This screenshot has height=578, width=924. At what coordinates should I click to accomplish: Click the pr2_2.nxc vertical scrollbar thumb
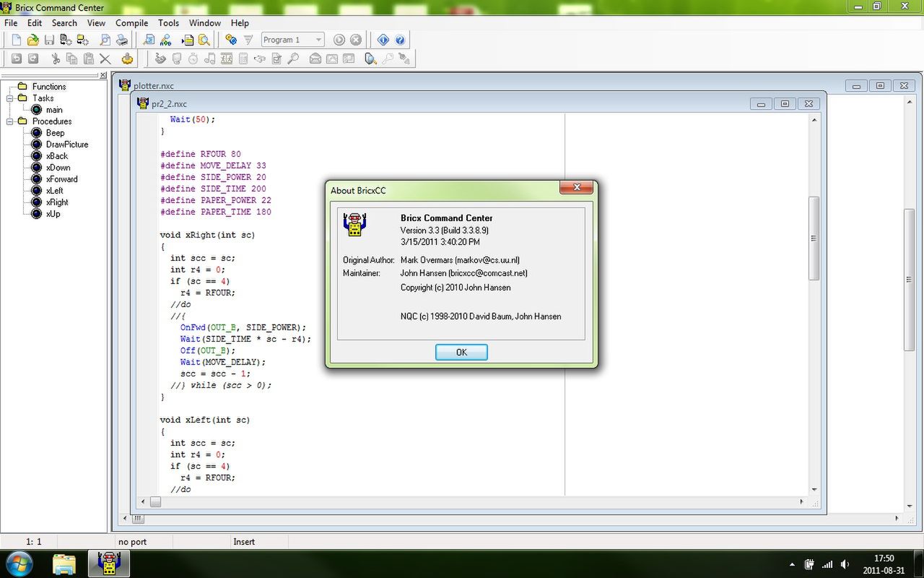814,238
